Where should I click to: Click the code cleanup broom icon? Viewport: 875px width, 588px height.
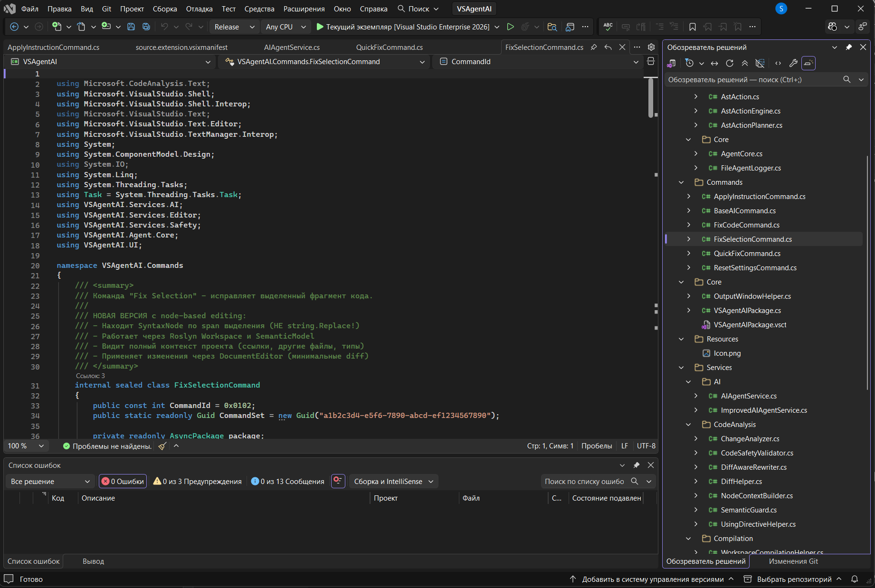[162, 446]
